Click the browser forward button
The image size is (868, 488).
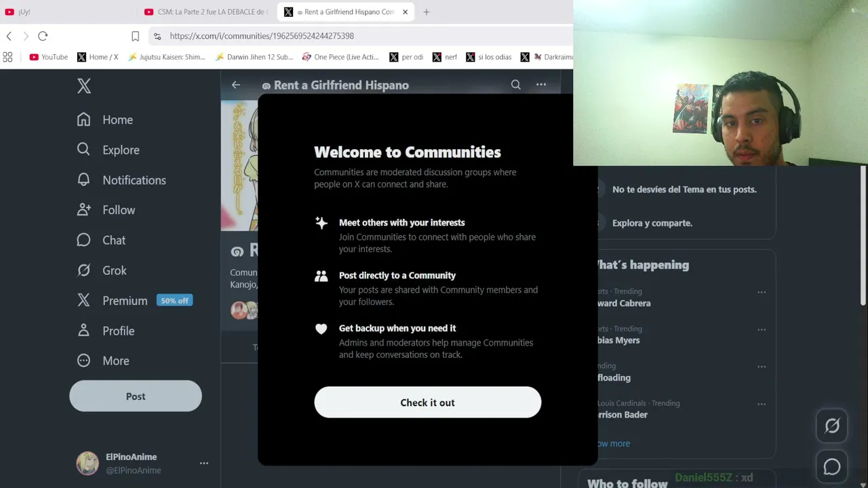point(26,36)
